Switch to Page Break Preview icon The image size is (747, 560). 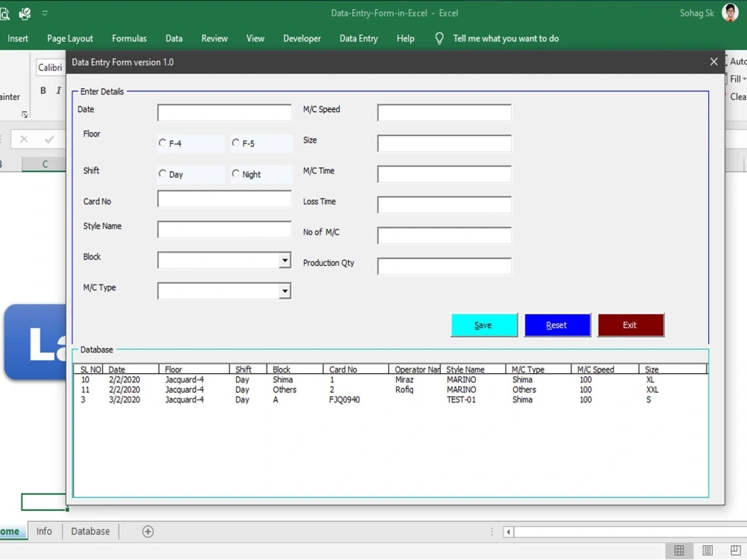(x=736, y=550)
